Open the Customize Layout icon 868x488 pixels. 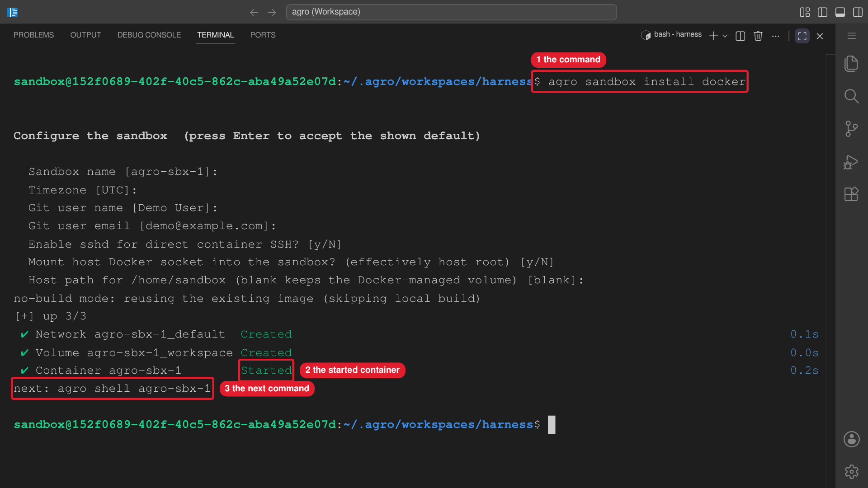pyautogui.click(x=805, y=12)
